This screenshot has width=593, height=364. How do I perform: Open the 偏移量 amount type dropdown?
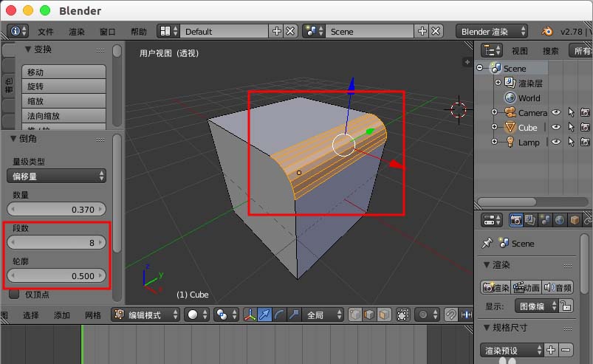pyautogui.click(x=56, y=176)
